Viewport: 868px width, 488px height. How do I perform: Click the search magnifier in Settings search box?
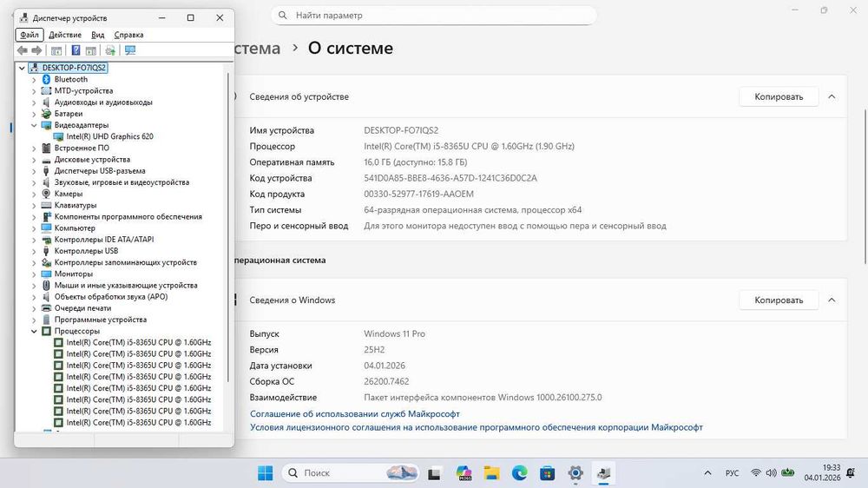pos(282,15)
